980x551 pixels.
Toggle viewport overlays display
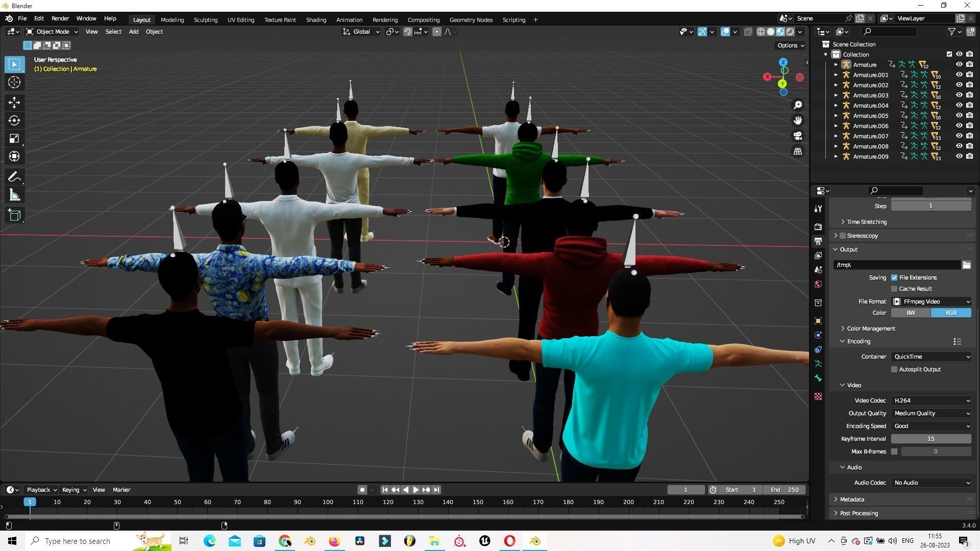point(725,32)
